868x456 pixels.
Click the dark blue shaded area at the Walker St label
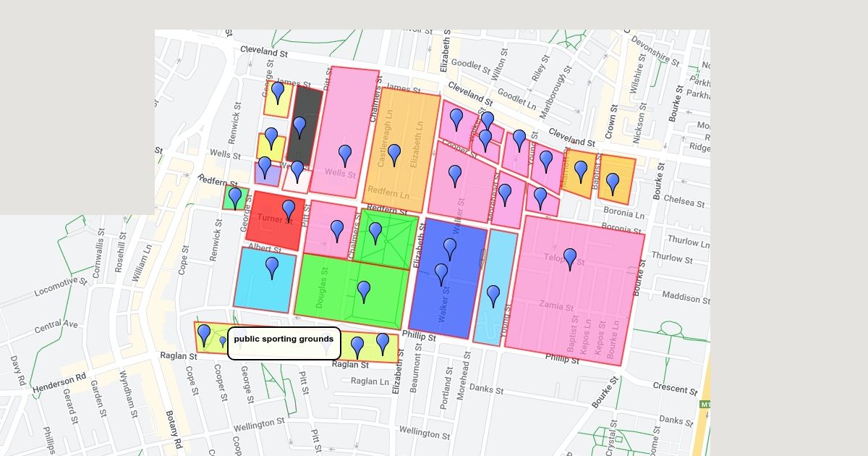443,305
